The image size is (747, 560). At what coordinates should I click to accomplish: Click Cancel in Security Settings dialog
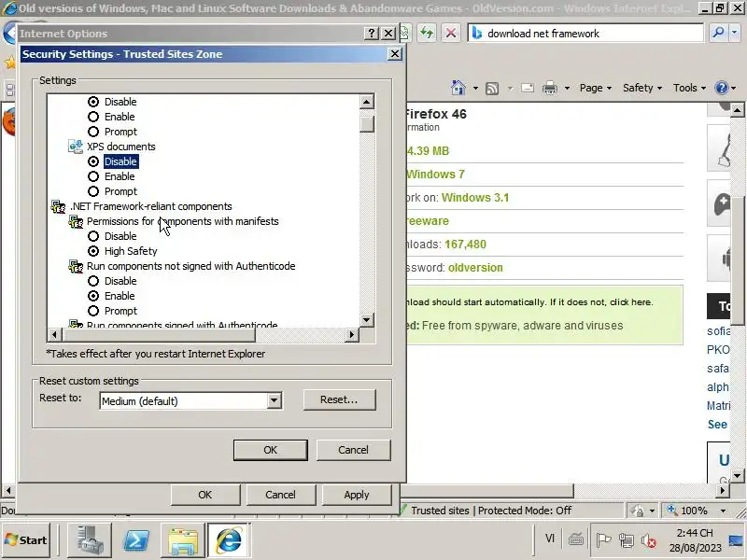(x=354, y=450)
